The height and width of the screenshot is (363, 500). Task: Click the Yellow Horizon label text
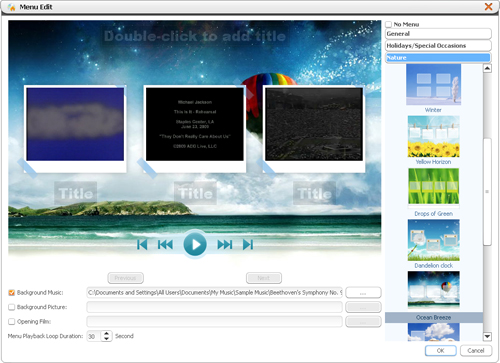pyautogui.click(x=433, y=162)
